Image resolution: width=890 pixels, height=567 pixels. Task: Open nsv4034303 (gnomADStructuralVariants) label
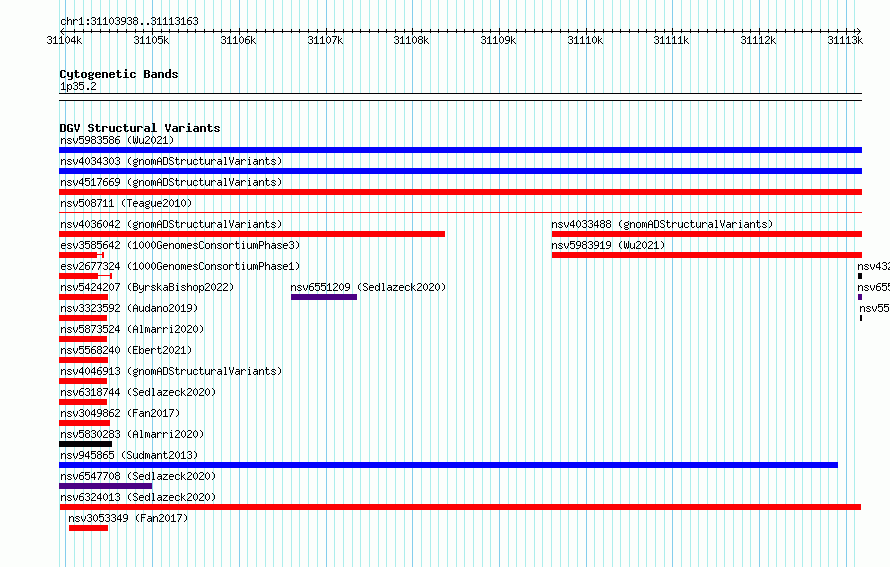[171, 161]
